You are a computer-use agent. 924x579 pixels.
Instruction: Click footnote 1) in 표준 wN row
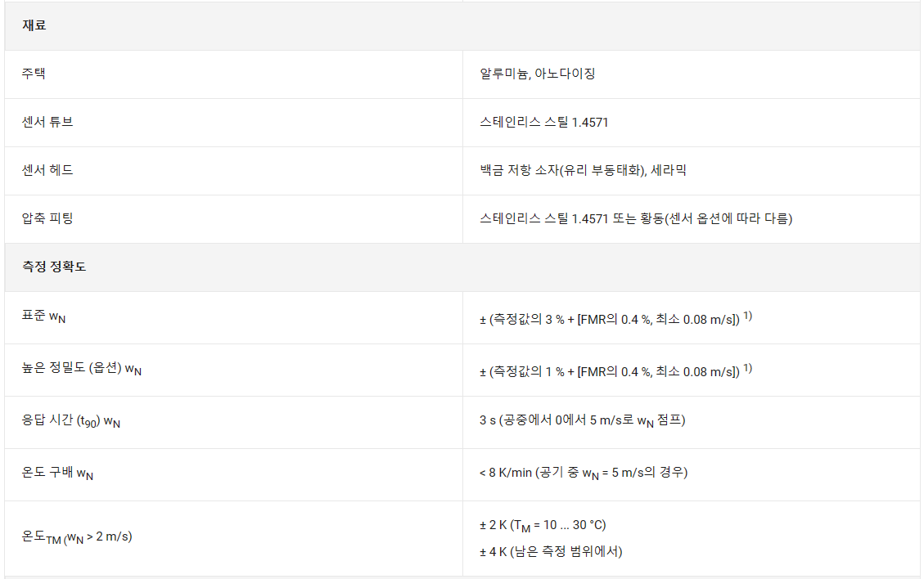pyautogui.click(x=748, y=316)
